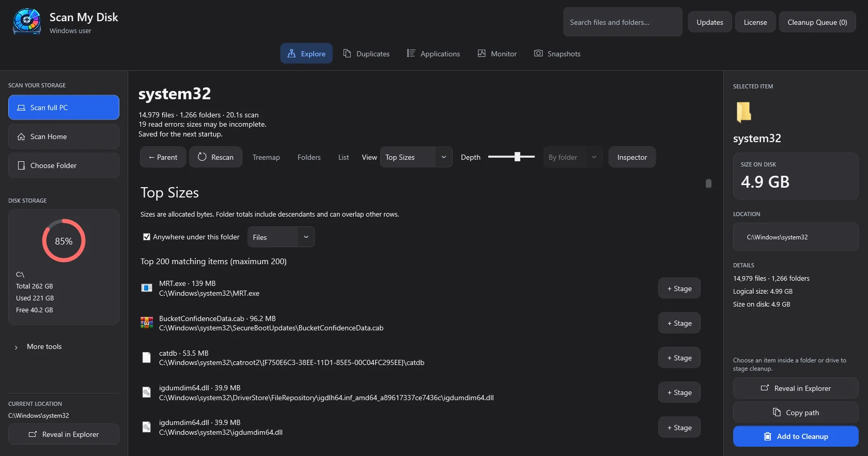
Task: Switch to the Folders view tab
Action: tap(309, 157)
